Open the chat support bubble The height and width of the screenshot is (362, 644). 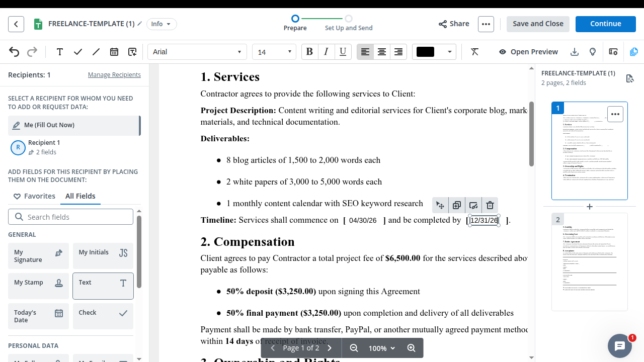(x=620, y=346)
